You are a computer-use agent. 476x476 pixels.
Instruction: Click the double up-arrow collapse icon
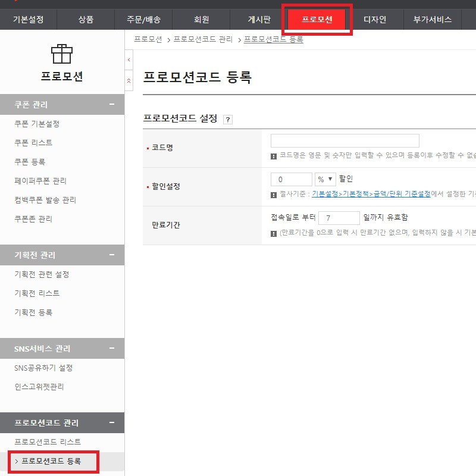click(x=129, y=80)
